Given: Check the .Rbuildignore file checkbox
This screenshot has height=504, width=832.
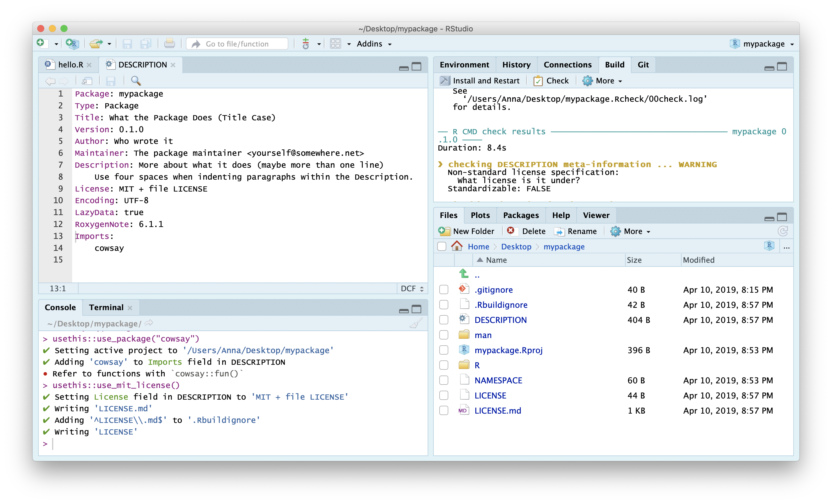Looking at the screenshot, I should click(x=444, y=305).
